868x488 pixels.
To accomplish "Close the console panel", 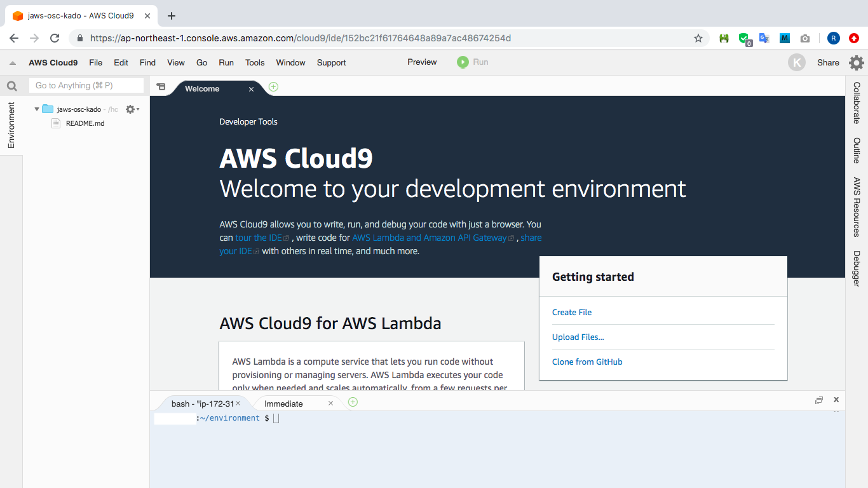I will click(836, 400).
